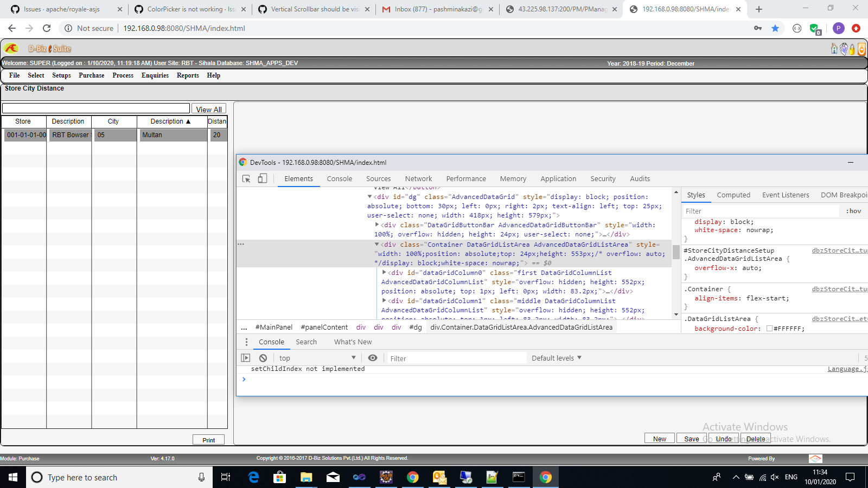
Task: Click the bookmark star in address bar
Action: (775, 28)
